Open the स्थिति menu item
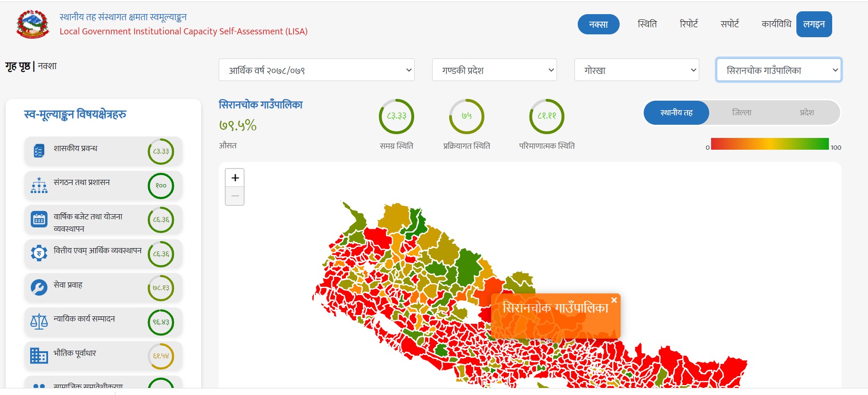The height and width of the screenshot is (395, 868). [x=647, y=24]
